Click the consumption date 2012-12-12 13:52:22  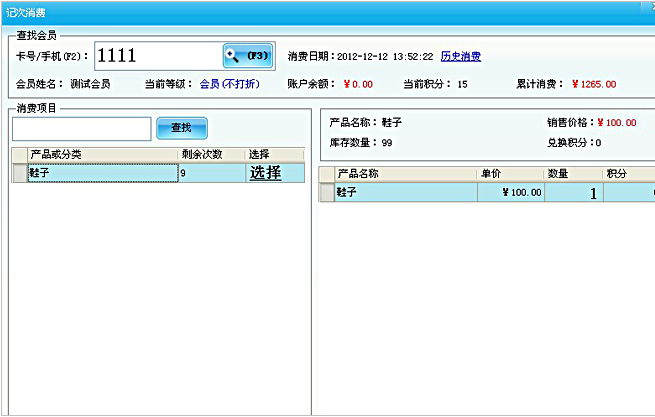coord(385,56)
